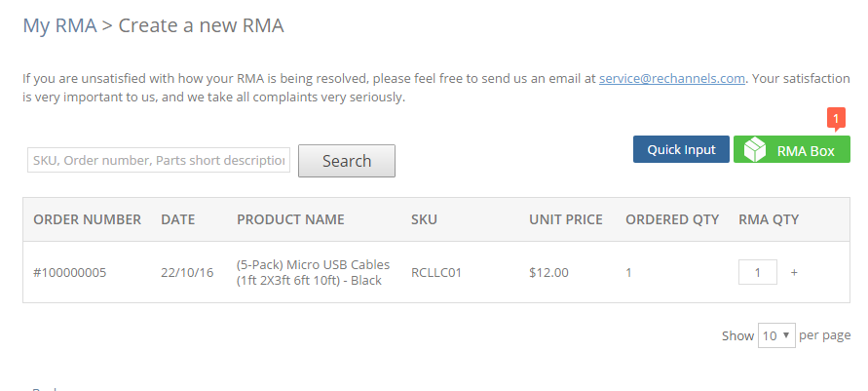Click the UNIT PRICE column header

[566, 219]
